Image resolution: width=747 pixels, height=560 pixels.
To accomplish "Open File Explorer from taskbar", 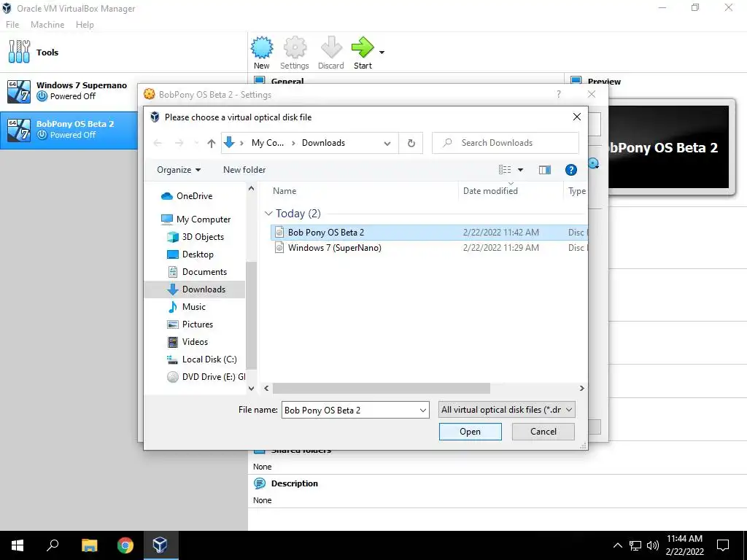I will (x=89, y=545).
